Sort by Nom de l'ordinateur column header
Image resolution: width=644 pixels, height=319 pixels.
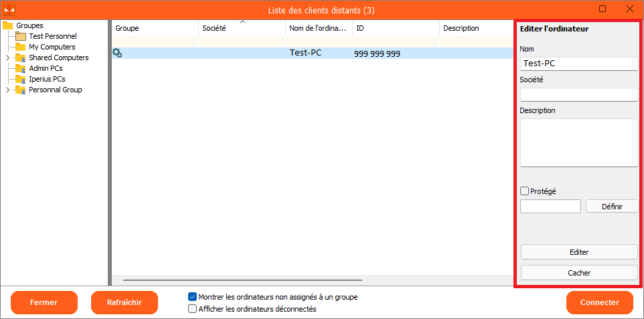pyautogui.click(x=319, y=28)
